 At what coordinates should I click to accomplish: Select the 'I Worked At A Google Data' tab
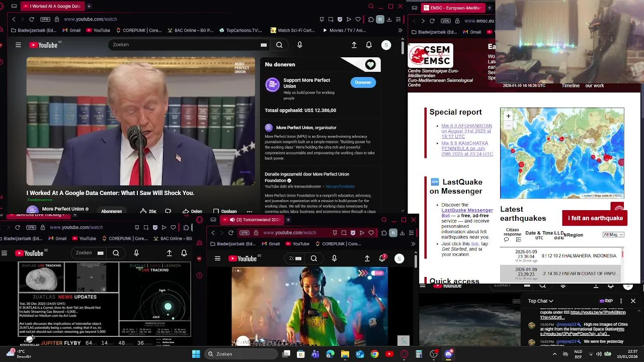click(x=52, y=6)
